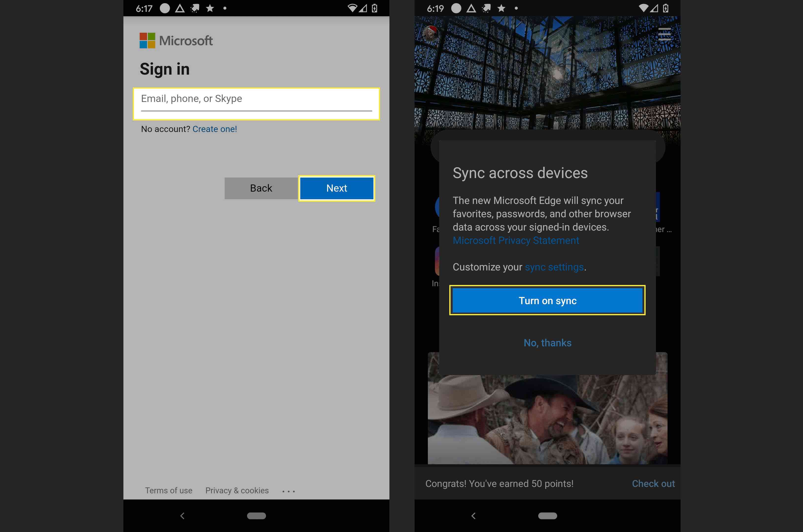Open Microsoft Privacy Statement link

click(x=515, y=240)
